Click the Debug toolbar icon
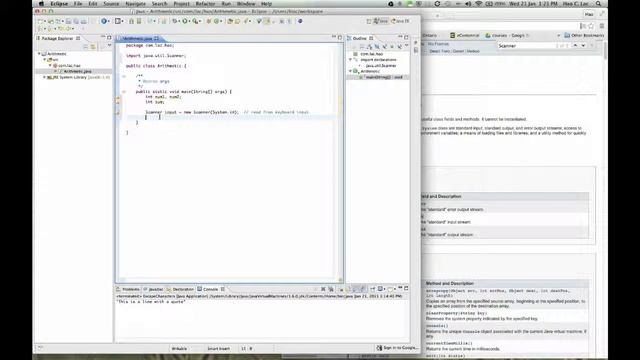The image size is (640, 360). point(175,21)
